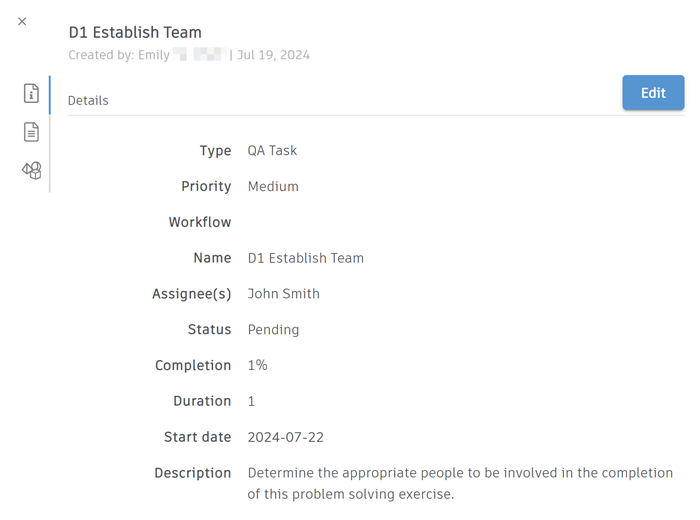700x520 pixels.
Task: Click the Assignee(s) field label
Action: click(193, 294)
